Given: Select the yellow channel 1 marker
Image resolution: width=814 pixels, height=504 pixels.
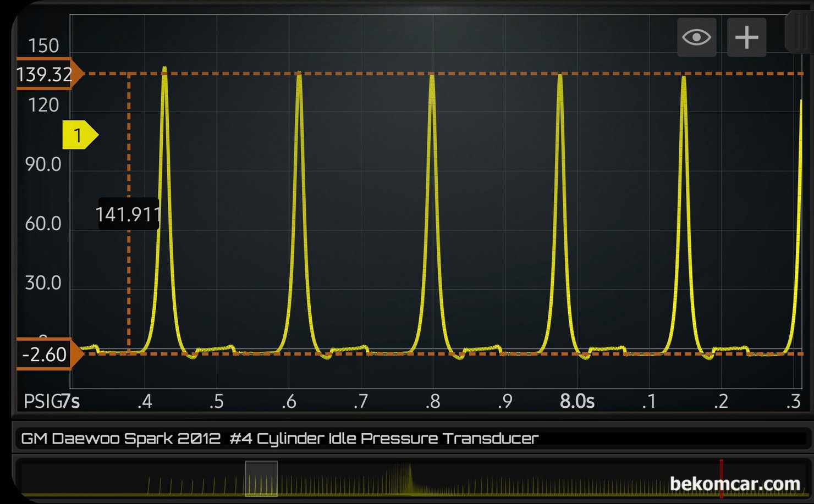Looking at the screenshot, I should [x=79, y=135].
